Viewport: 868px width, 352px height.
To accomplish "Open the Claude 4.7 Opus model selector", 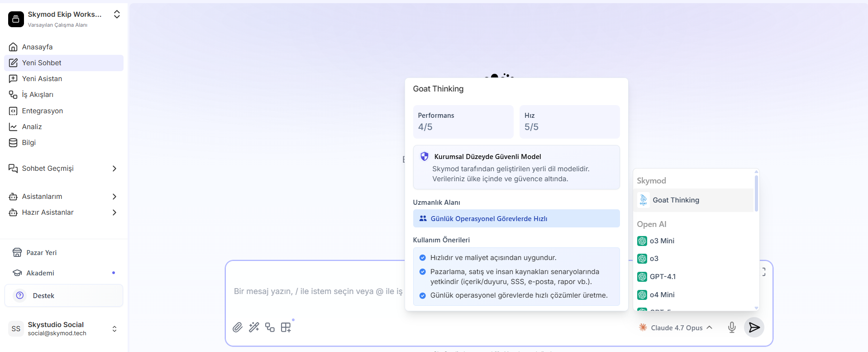I will pos(676,328).
